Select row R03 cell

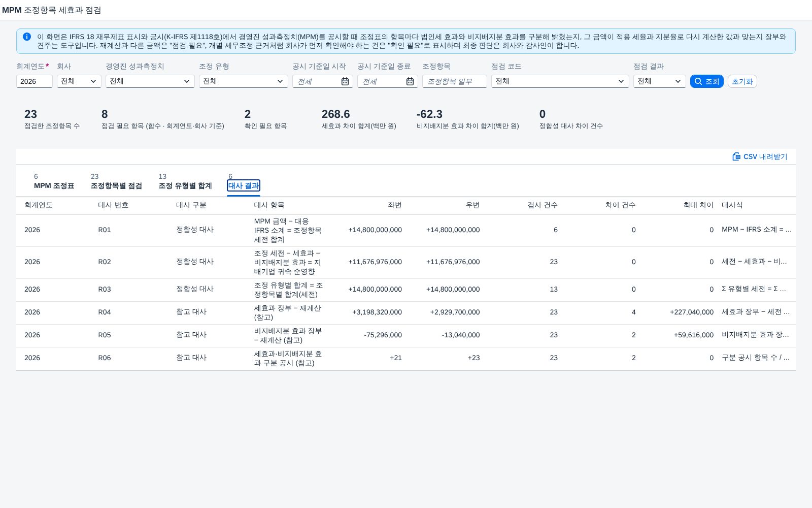(105, 290)
